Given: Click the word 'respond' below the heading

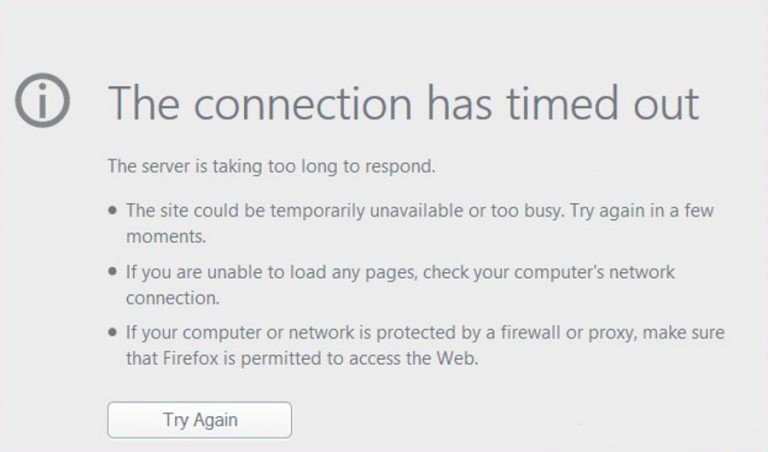Looking at the screenshot, I should [400, 167].
